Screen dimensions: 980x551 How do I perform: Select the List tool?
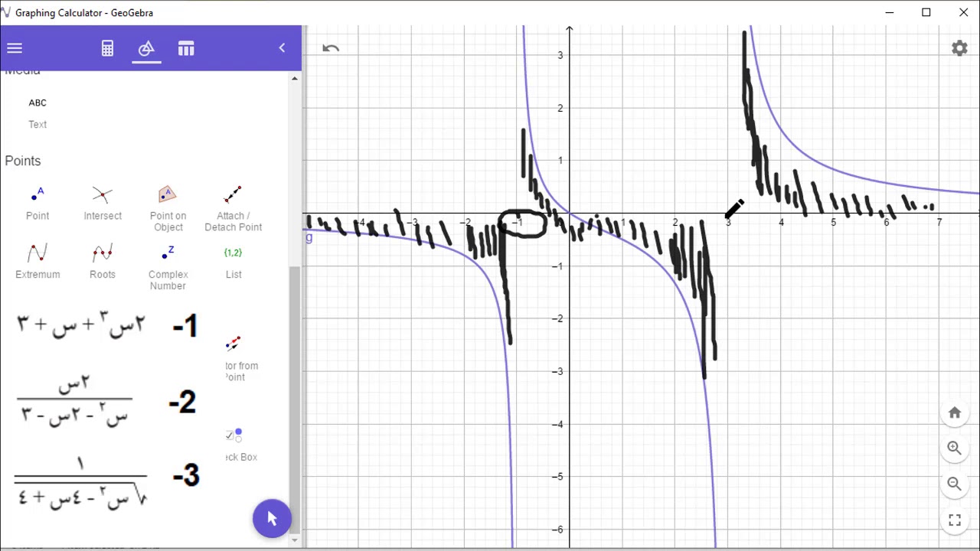(234, 261)
